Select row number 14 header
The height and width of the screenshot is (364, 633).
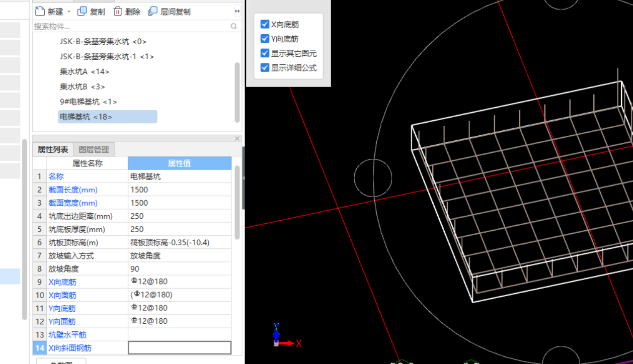pos(40,347)
